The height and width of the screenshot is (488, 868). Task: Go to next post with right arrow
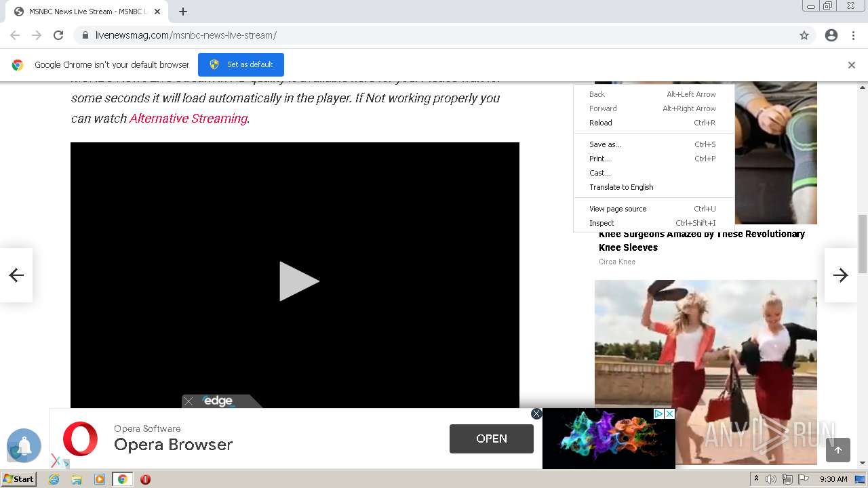[841, 274]
